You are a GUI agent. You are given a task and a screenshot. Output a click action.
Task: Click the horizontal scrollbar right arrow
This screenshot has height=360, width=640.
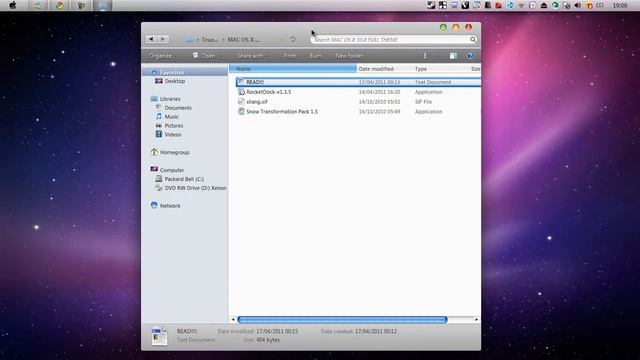(476, 320)
